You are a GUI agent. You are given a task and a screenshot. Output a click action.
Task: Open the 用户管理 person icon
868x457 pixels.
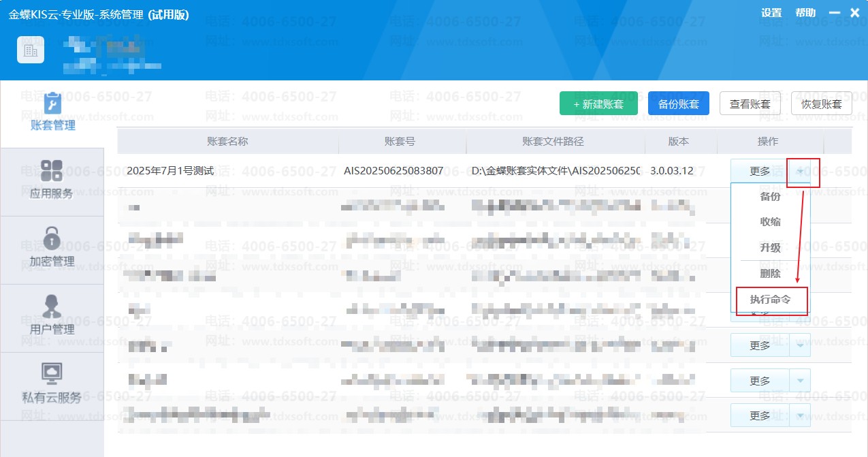point(52,306)
